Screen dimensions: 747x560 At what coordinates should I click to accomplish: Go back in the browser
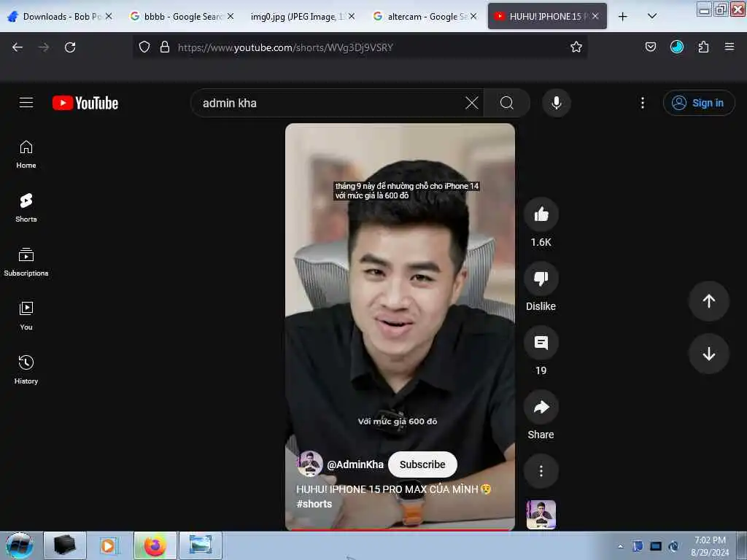click(18, 47)
